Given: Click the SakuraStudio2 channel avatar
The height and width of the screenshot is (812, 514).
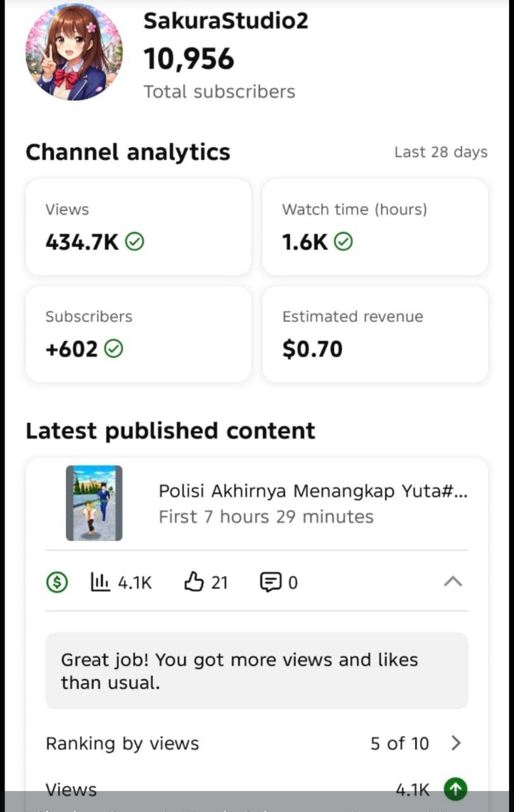Looking at the screenshot, I should 74,52.
